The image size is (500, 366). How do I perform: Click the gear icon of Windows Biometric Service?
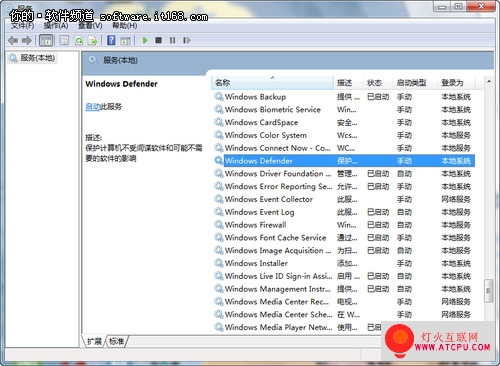[219, 109]
